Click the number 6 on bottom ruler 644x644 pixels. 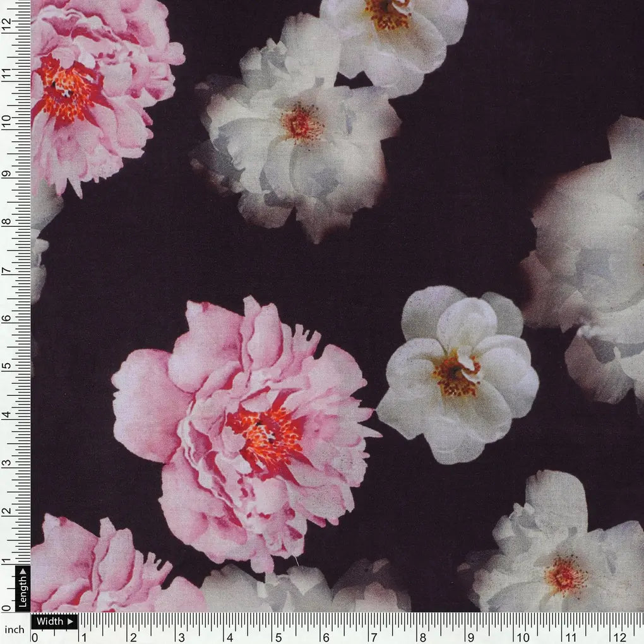(x=325, y=636)
